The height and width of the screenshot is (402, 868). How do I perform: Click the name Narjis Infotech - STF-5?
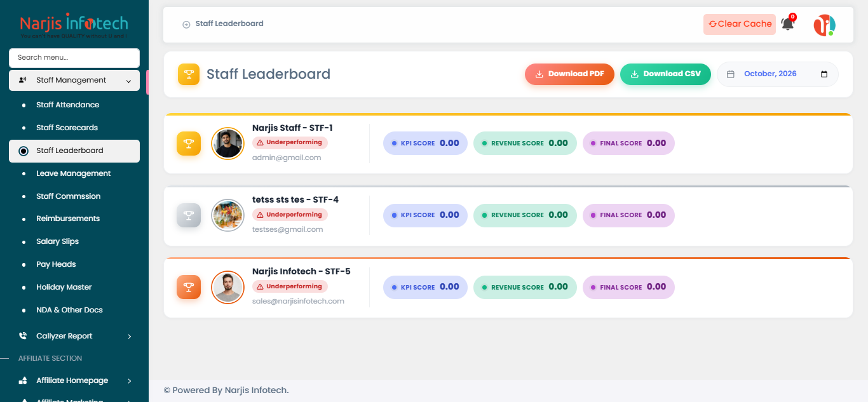pos(301,272)
